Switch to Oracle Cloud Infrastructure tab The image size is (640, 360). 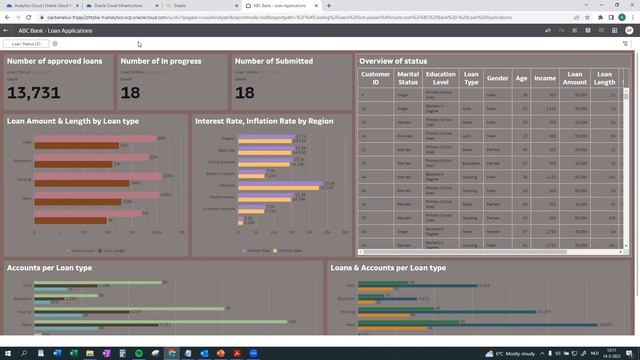(x=121, y=6)
